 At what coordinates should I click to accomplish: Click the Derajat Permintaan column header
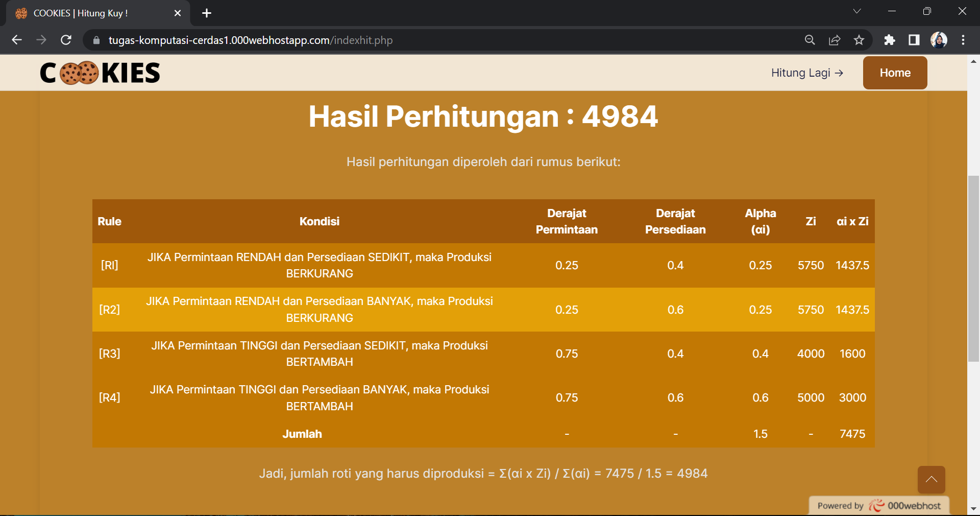pos(567,221)
